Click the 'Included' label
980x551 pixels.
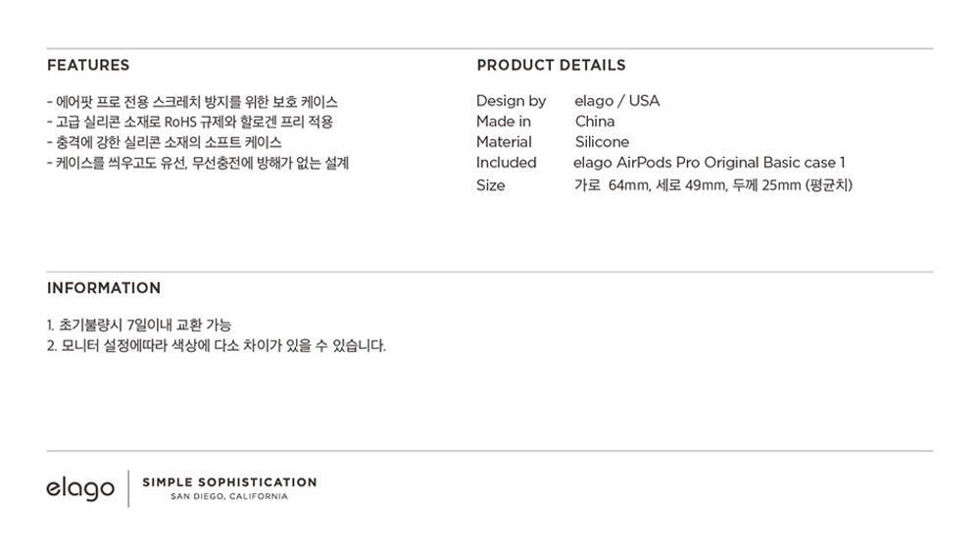pos(507,163)
